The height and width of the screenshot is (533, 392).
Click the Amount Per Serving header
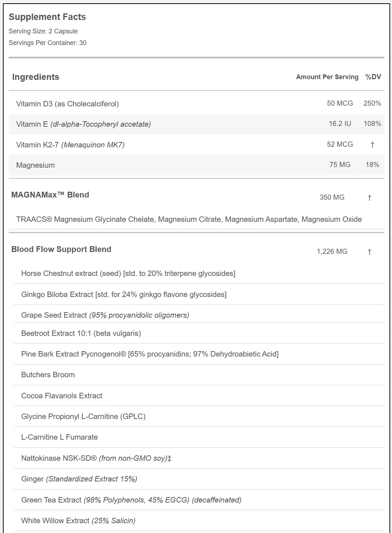pos(327,77)
